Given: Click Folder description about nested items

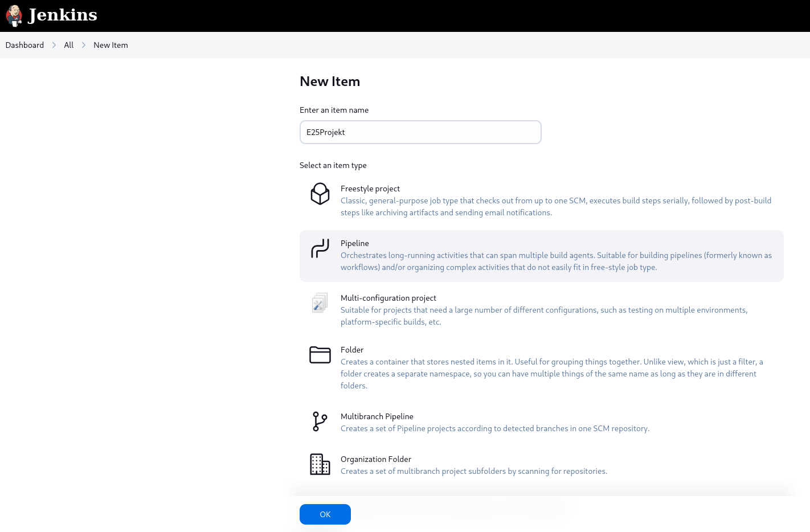Looking at the screenshot, I should tap(552, 374).
